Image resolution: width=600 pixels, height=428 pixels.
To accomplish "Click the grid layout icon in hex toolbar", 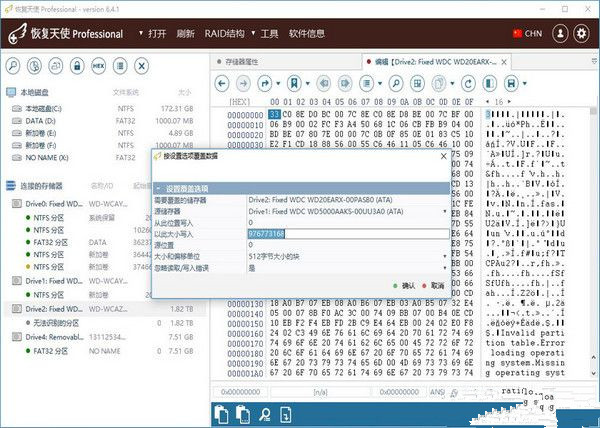I will [417, 83].
